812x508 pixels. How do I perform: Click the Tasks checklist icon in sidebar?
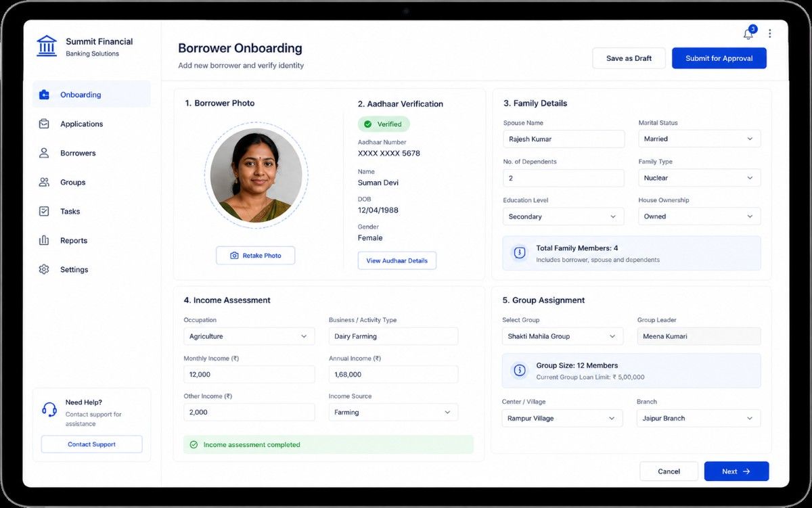[x=44, y=211]
